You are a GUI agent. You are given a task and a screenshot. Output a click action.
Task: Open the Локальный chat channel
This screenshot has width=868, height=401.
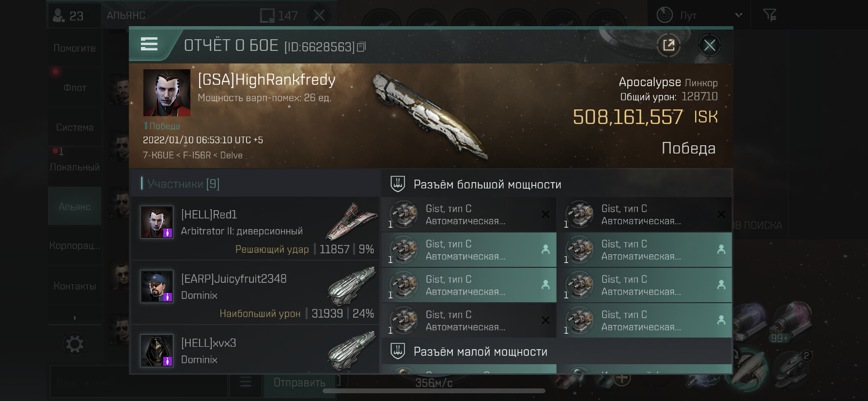tap(75, 167)
